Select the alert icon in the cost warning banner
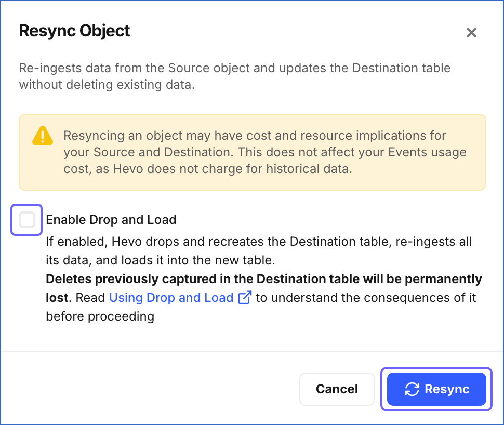 (x=42, y=136)
